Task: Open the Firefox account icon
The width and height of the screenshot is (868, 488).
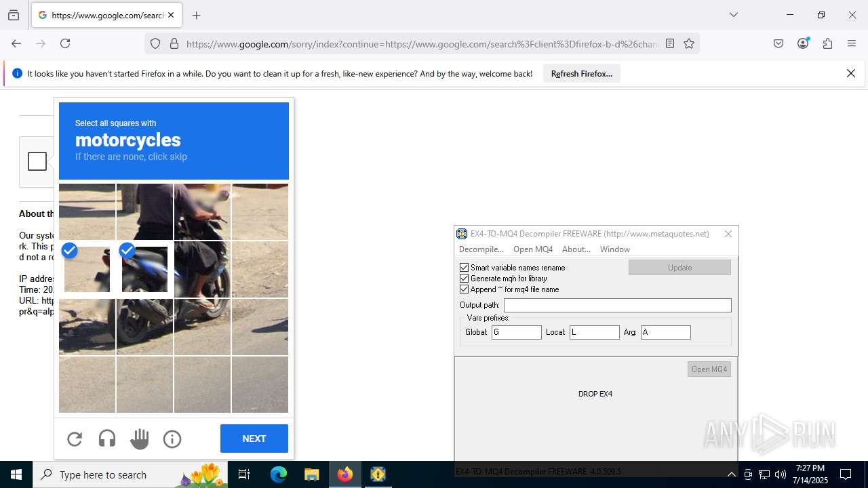Action: [803, 43]
